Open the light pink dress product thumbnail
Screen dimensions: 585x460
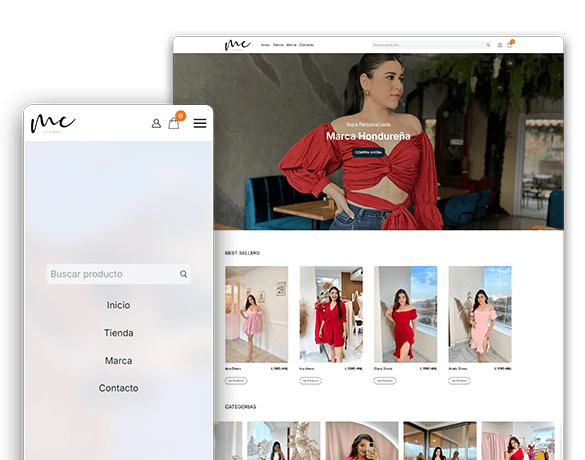point(480,314)
